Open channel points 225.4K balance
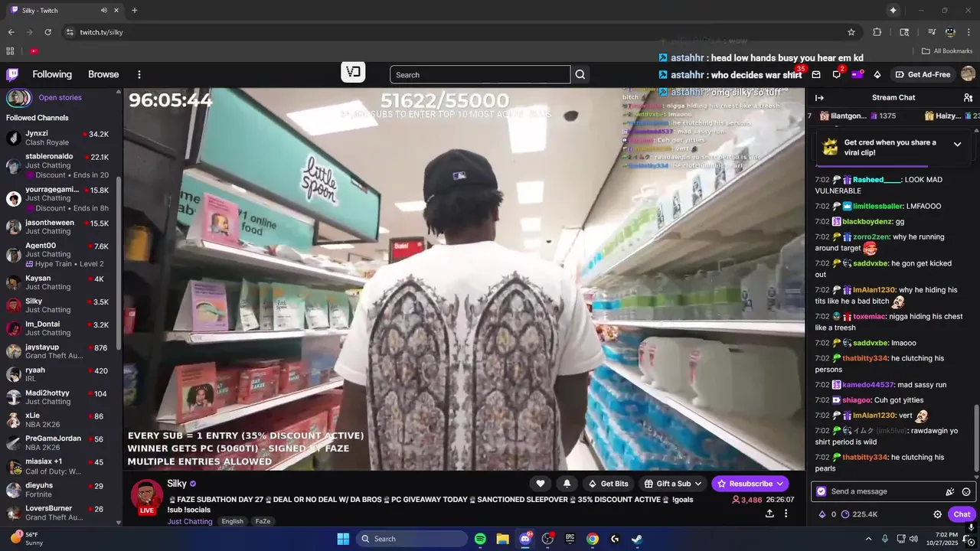Screen dimensions: 980x551 point(859,514)
